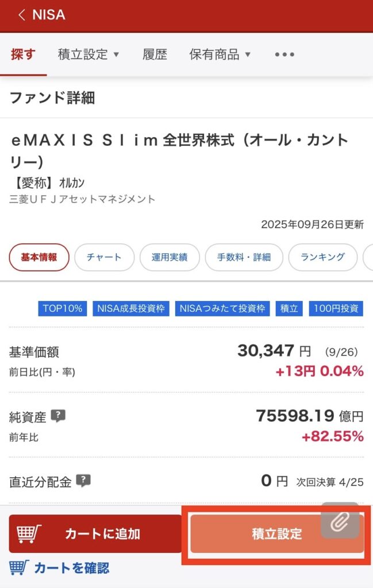Switch to the 探す tab
This screenshot has height=588, width=373.
(x=23, y=55)
